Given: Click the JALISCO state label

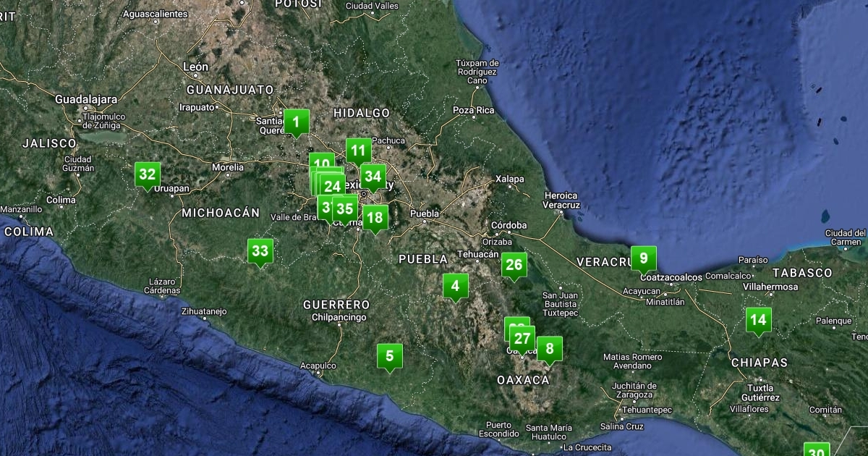Looking at the screenshot, I should click(49, 143).
